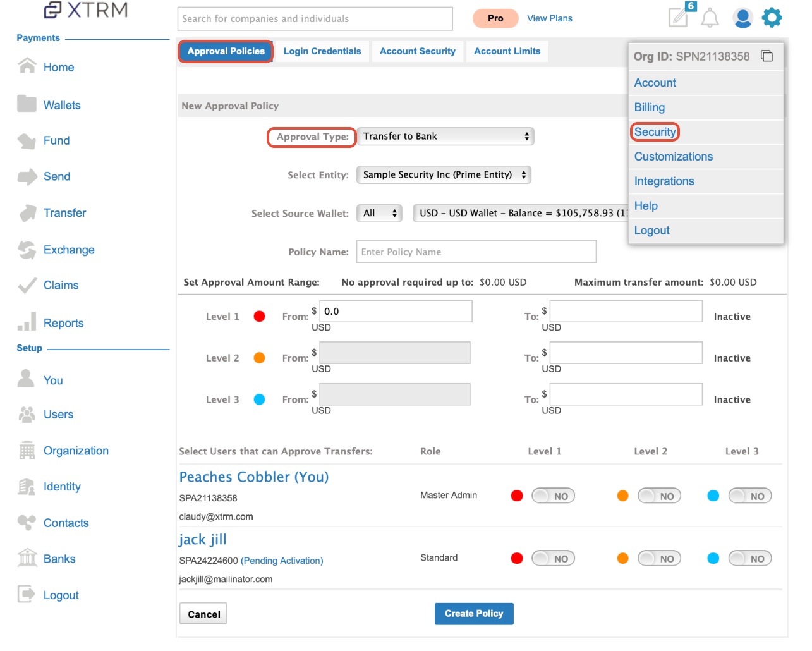This screenshot has width=812, height=651.
Task: Select Logout in the settings menu
Action: pyautogui.click(x=651, y=231)
